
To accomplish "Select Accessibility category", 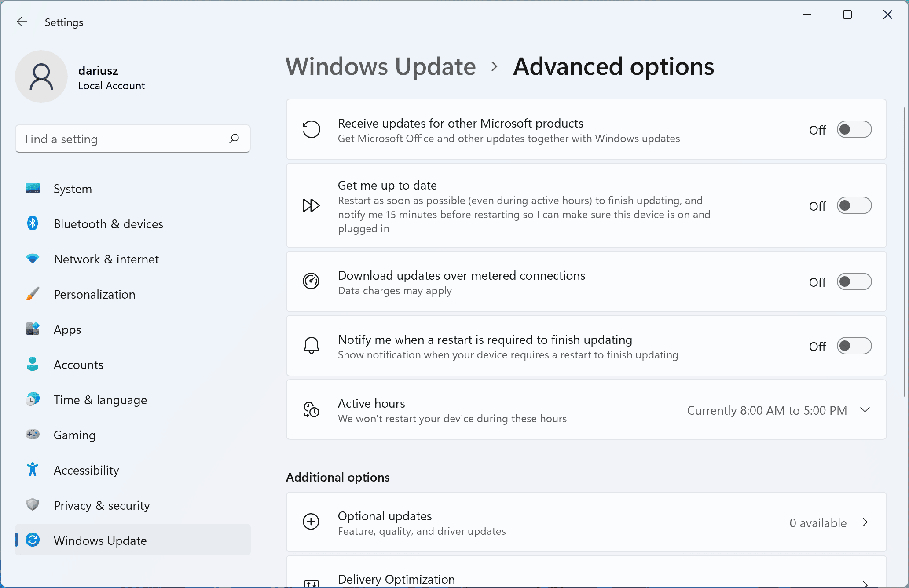I will pyautogui.click(x=132, y=470).
